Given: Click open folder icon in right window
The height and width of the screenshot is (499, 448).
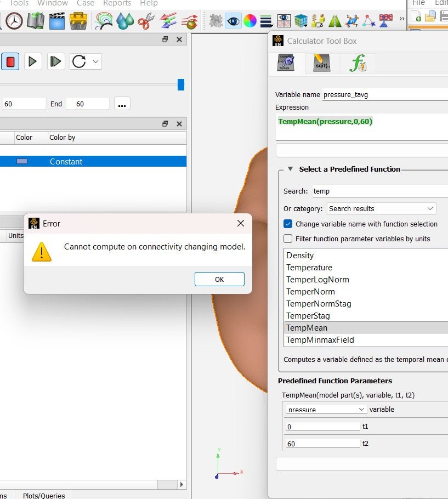Looking at the screenshot, I should [430, 16].
